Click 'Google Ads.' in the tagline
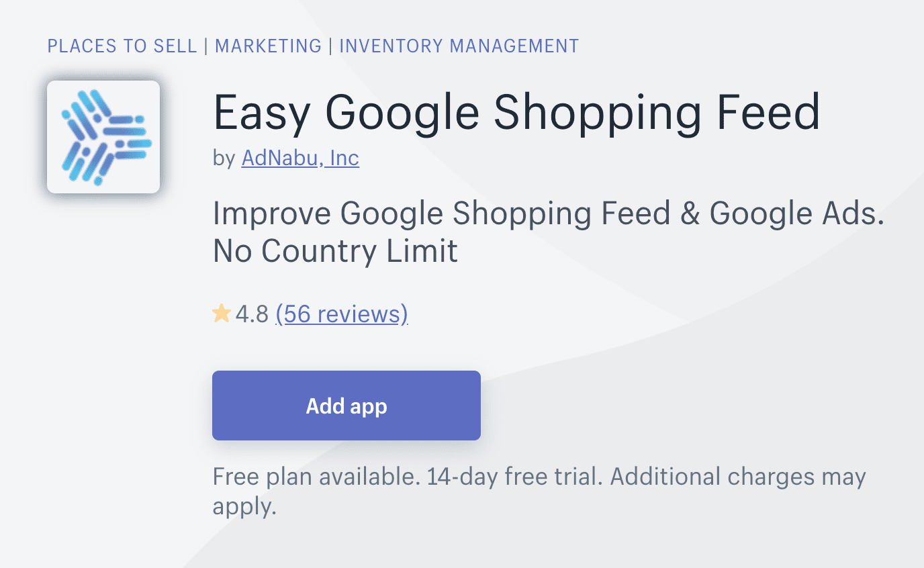924x568 pixels. (x=796, y=214)
